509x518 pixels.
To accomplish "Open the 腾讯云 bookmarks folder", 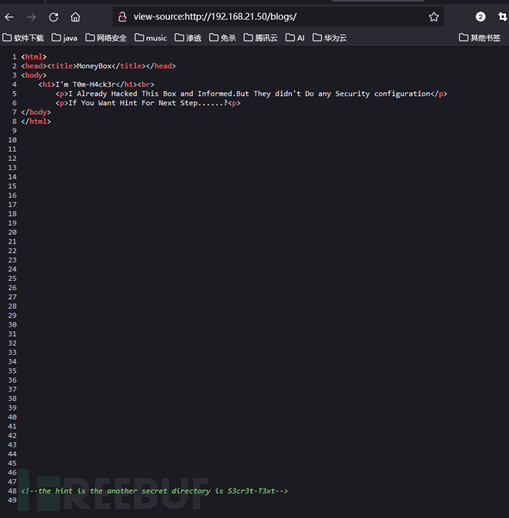I will point(260,38).
